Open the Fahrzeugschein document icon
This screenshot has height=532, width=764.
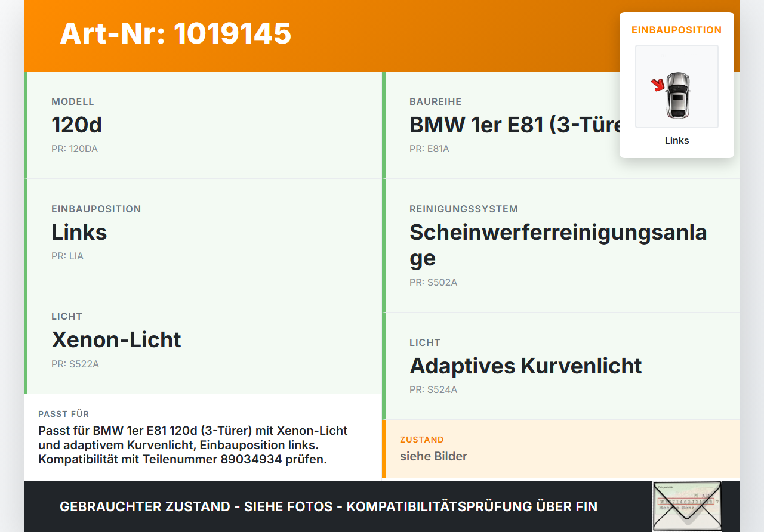coord(687,506)
